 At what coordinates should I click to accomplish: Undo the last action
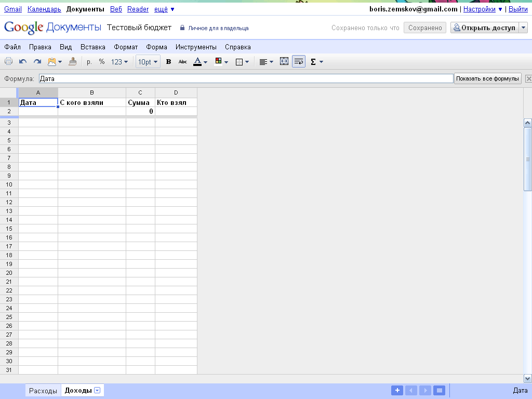coord(23,62)
